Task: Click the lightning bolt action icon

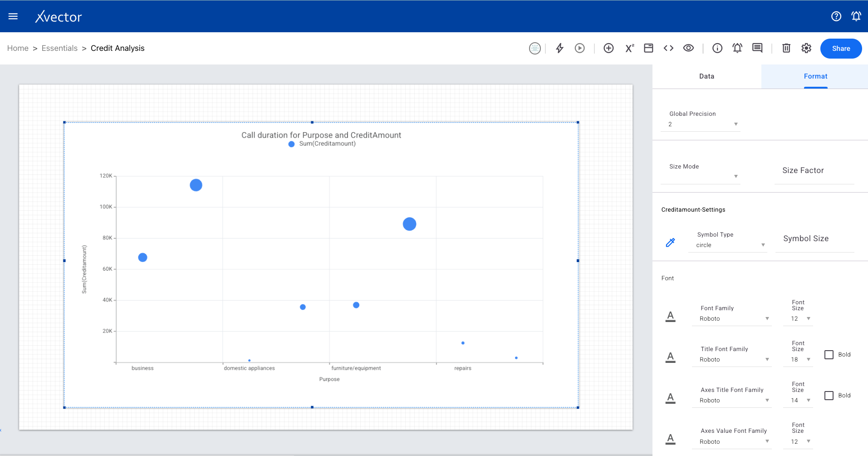Action: tap(559, 48)
